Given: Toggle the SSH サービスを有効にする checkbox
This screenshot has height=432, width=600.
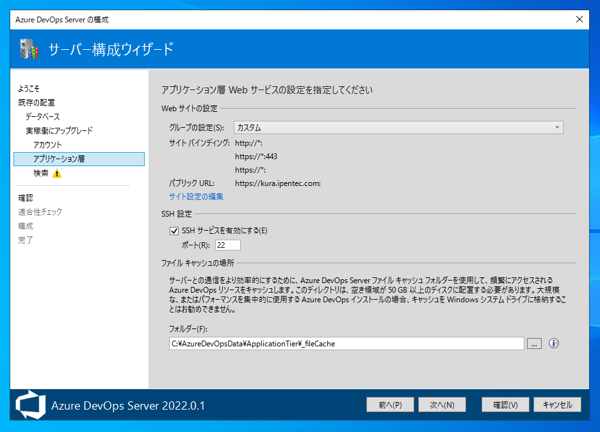Looking at the screenshot, I should point(174,231).
